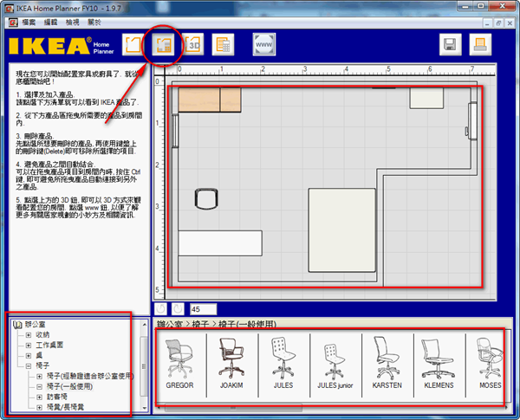Image resolution: width=520 pixels, height=420 pixels.
Task: Select the white desk along the left wall
Action: pyautogui.click(x=220, y=243)
